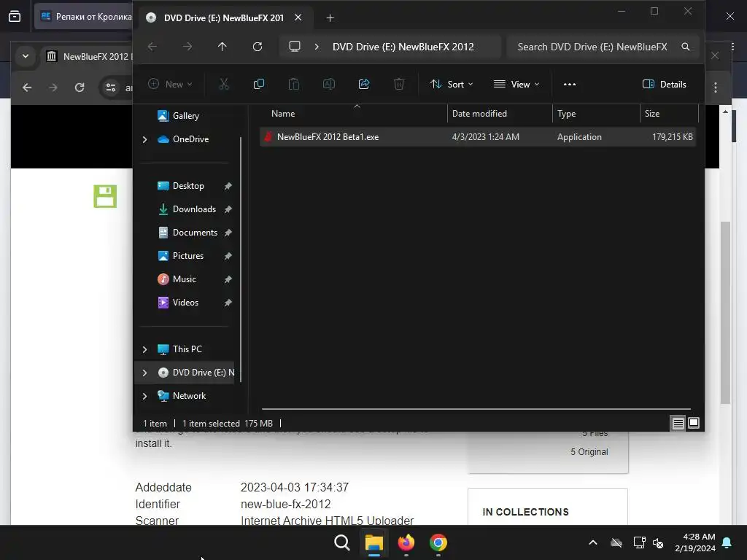This screenshot has width=747, height=560.
Task: Select Gallery in the navigation pane
Action: pyautogui.click(x=186, y=116)
